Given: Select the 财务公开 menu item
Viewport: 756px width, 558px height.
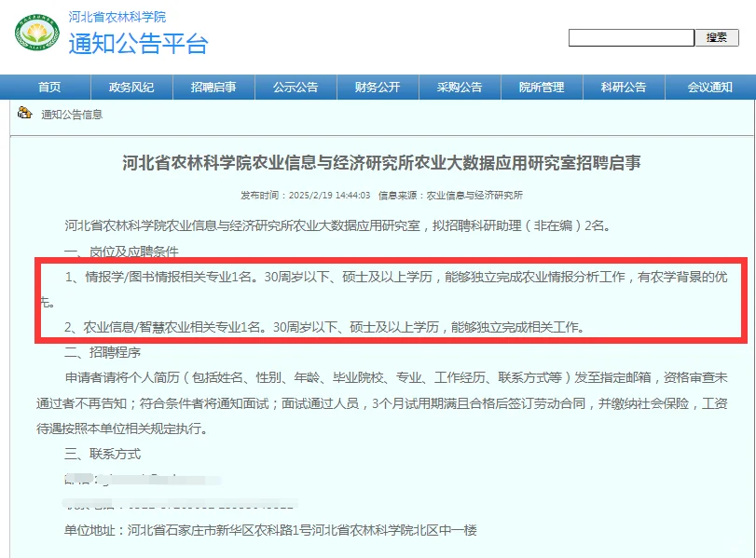Looking at the screenshot, I should point(378,88).
